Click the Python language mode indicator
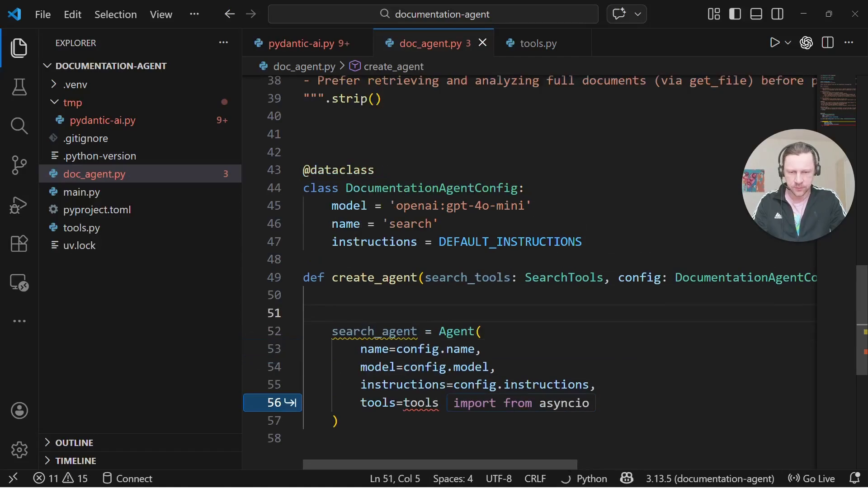 [x=591, y=479]
